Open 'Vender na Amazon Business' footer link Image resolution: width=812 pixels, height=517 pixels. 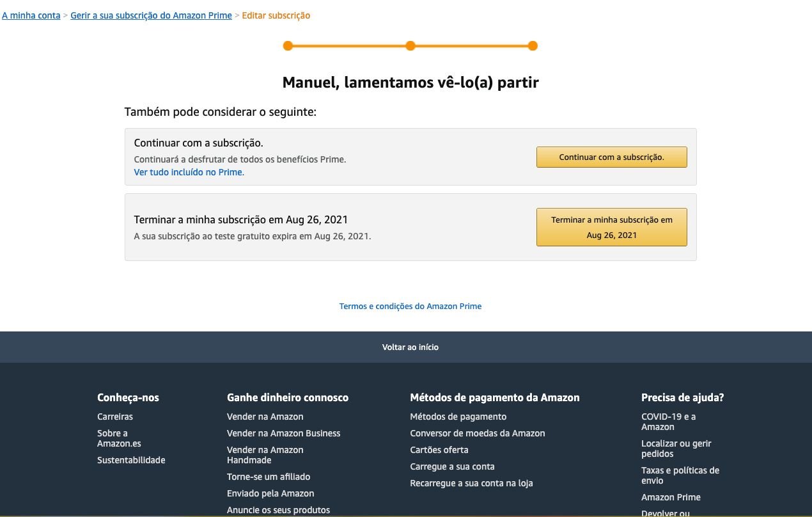coord(284,433)
